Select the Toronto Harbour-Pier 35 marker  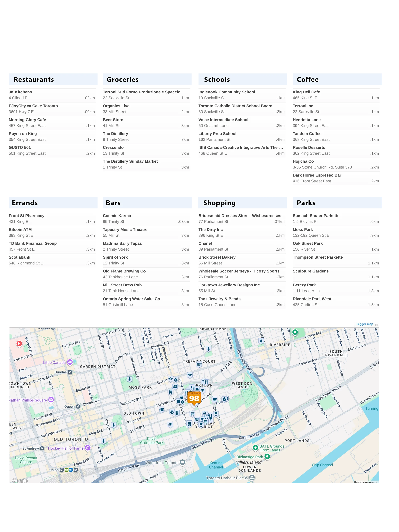(x=252, y=477)
